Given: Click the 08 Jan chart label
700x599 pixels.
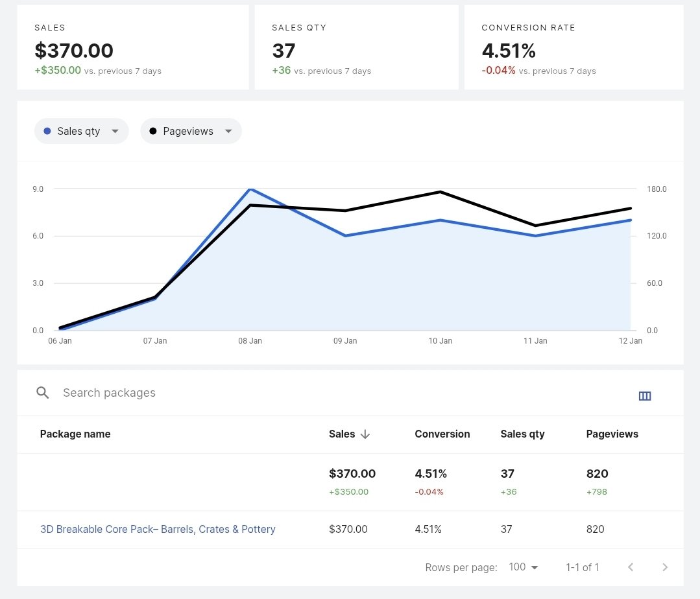Looking at the screenshot, I should pos(250,341).
